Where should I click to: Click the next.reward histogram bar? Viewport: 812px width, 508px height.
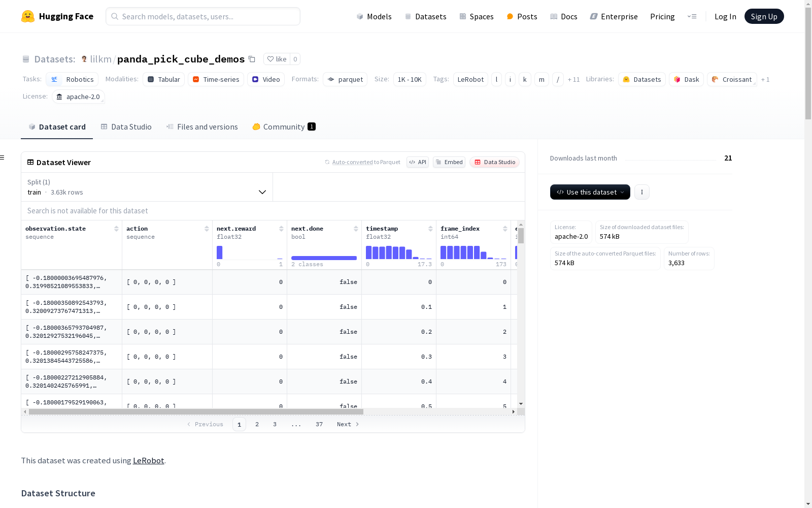pos(220,252)
